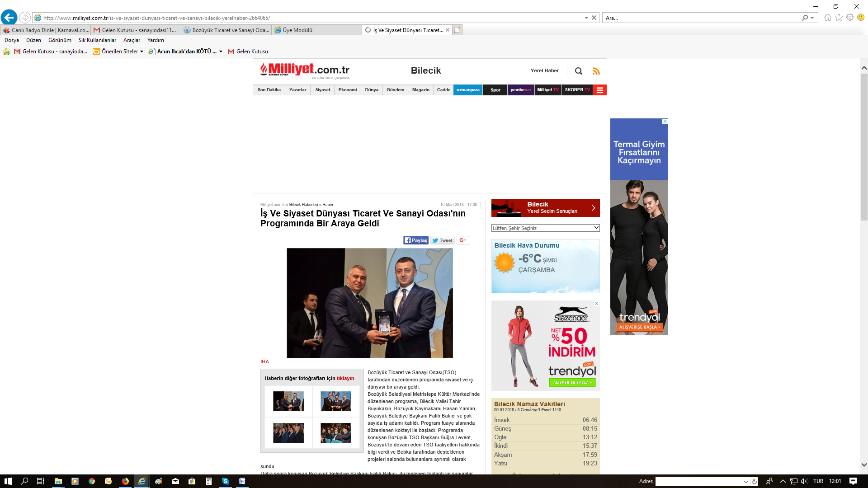Show hidden system tray icons chevron
868x488 pixels.
(x=783, y=481)
